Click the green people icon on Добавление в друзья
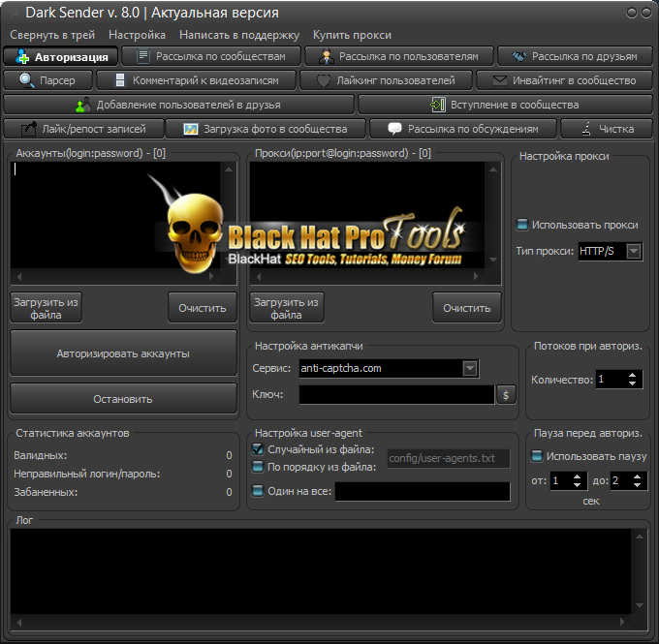The image size is (659, 644). 82,105
